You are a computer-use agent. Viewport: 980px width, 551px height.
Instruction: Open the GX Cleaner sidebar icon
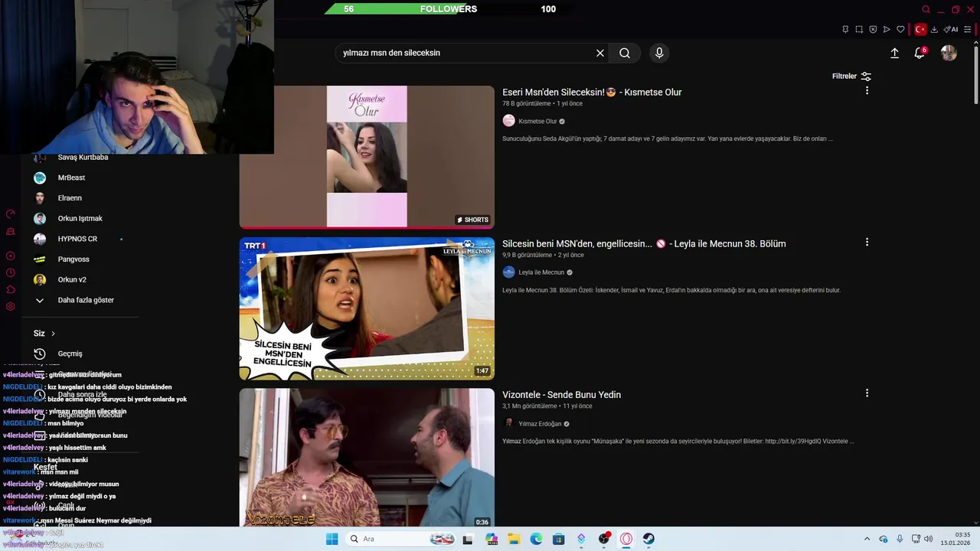(x=11, y=231)
